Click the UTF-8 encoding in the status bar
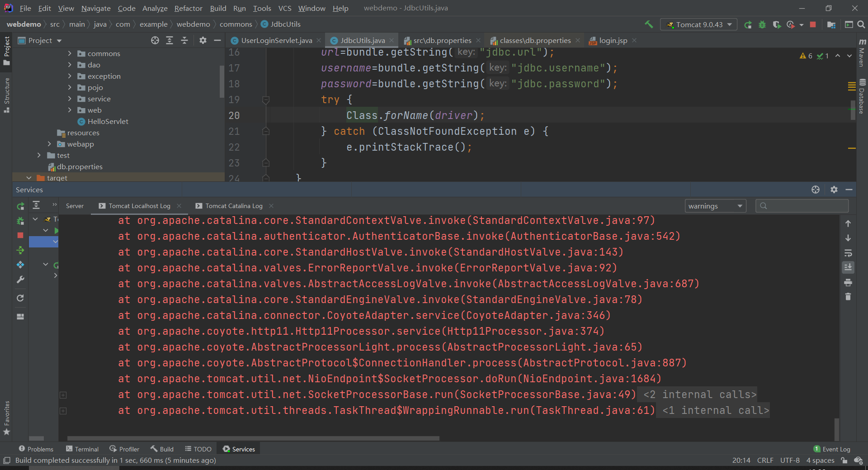868x470 pixels. 790,461
